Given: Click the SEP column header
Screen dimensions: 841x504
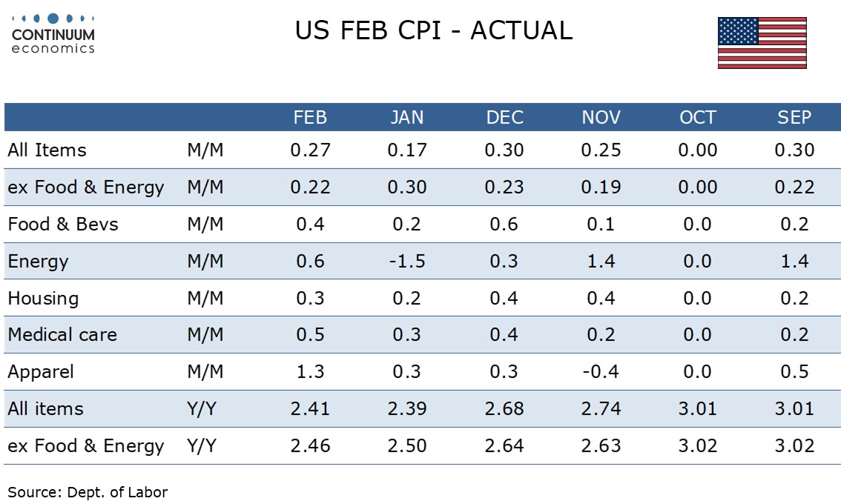Looking at the screenshot, I should pos(794,117).
